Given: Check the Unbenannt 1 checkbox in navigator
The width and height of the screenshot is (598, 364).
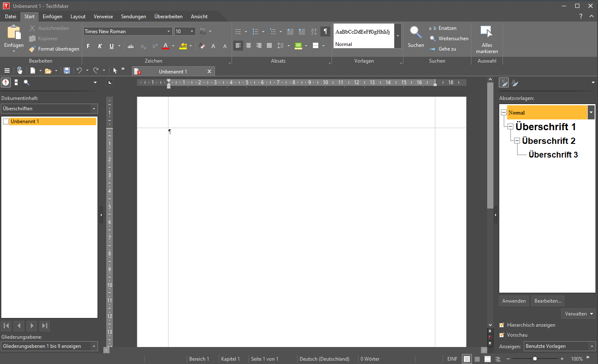Looking at the screenshot, I should 6,121.
